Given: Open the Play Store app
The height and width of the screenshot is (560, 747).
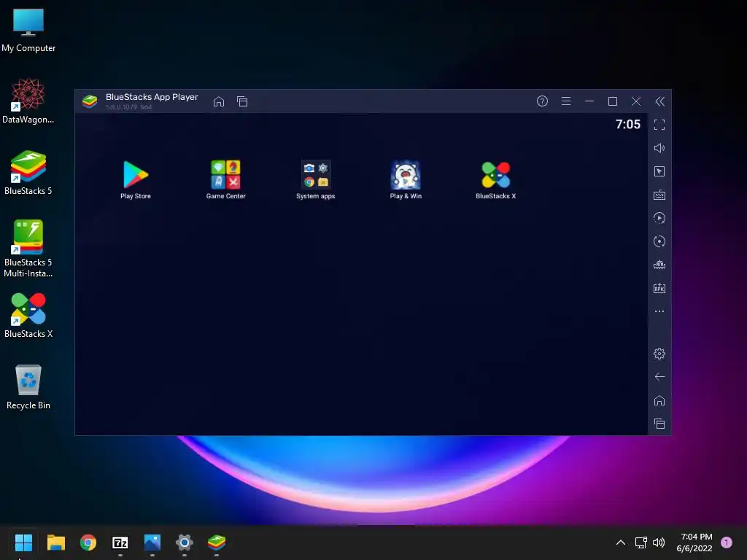Looking at the screenshot, I should point(135,179).
